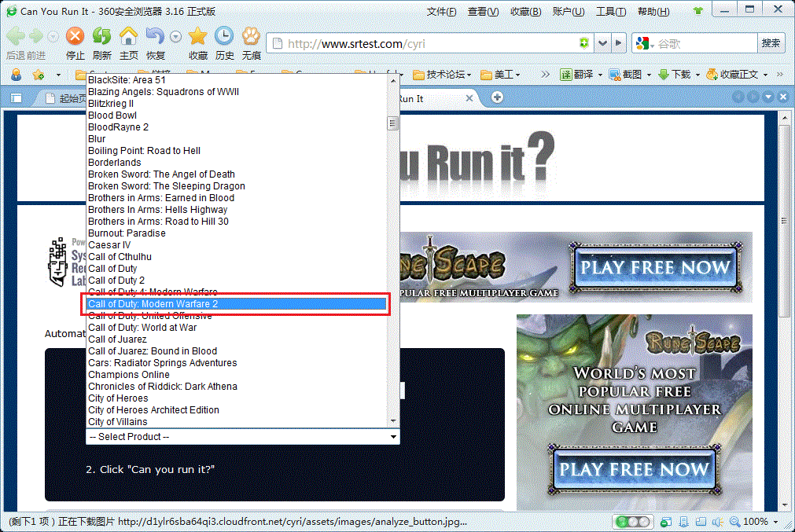Click the Download (下载) toolbar icon
Viewport: 795px width, 532px height.
click(664, 75)
